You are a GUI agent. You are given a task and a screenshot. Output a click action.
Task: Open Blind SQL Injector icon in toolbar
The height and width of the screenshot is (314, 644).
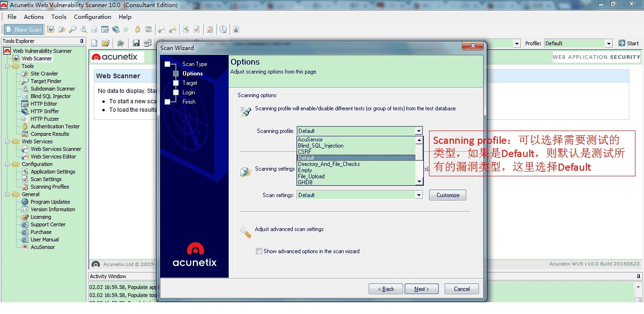click(94, 29)
